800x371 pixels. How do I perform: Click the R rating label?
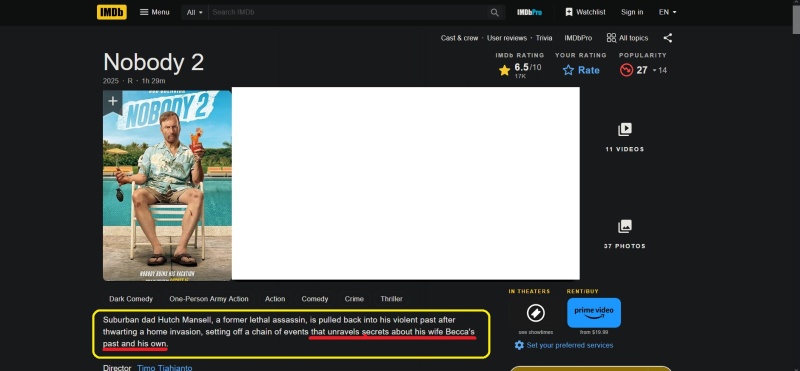point(130,81)
